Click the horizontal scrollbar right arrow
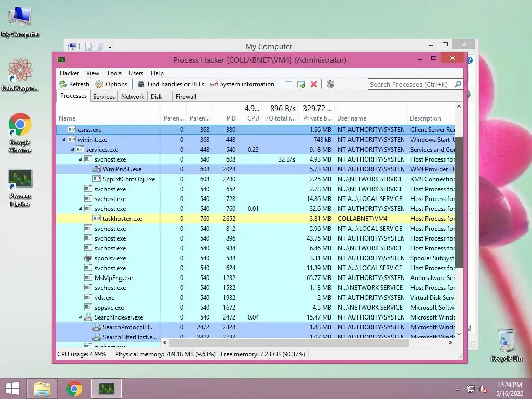 pos(450,343)
